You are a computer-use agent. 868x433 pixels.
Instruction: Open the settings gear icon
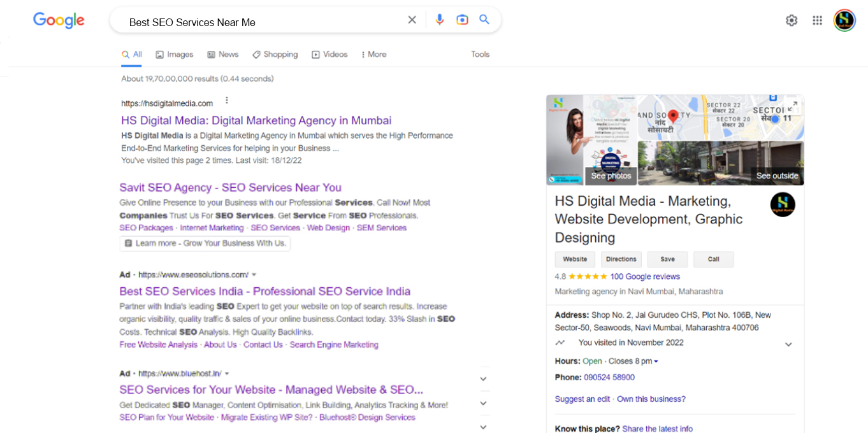[791, 20]
